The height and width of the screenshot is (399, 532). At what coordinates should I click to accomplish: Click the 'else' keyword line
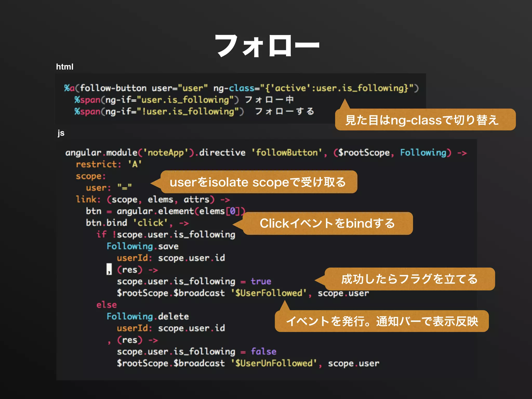point(107,305)
